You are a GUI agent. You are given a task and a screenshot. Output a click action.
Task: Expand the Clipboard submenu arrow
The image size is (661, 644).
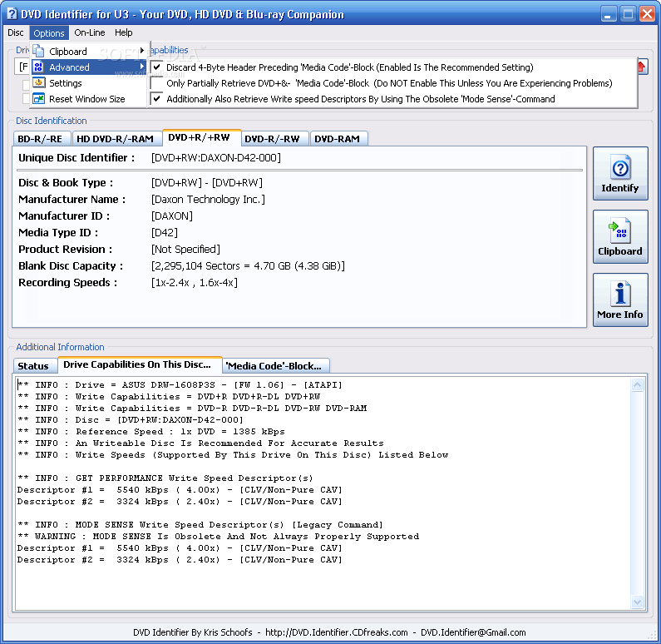[x=142, y=51]
